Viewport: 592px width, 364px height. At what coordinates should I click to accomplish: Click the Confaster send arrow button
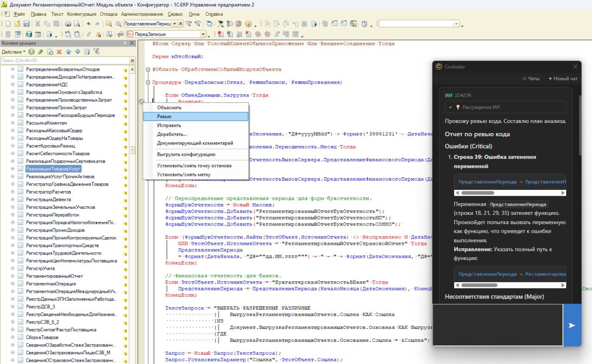click(572, 325)
